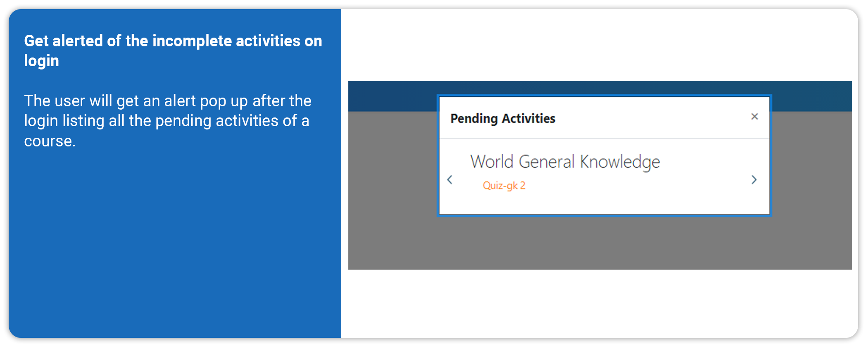The image size is (868, 347).
Task: Click the word 'login' in the bold heading
Action: 41,61
